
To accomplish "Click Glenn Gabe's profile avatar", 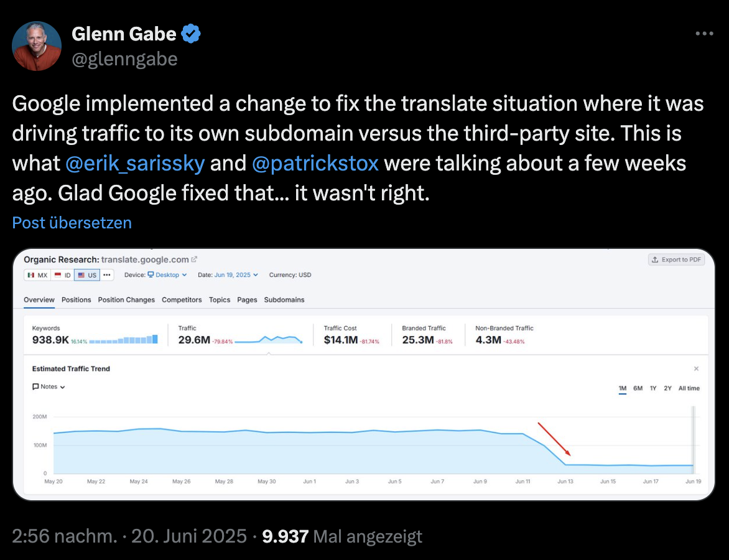I will coord(36,45).
